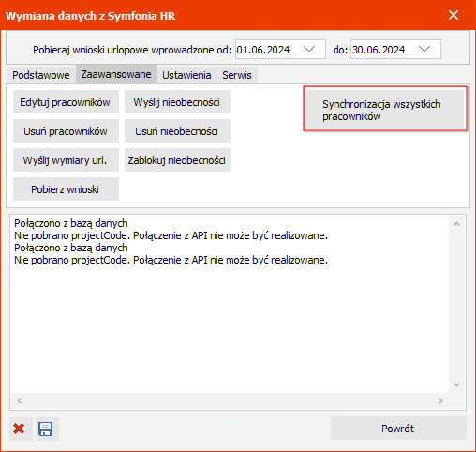Open the start date dropdown arrow

click(x=309, y=49)
